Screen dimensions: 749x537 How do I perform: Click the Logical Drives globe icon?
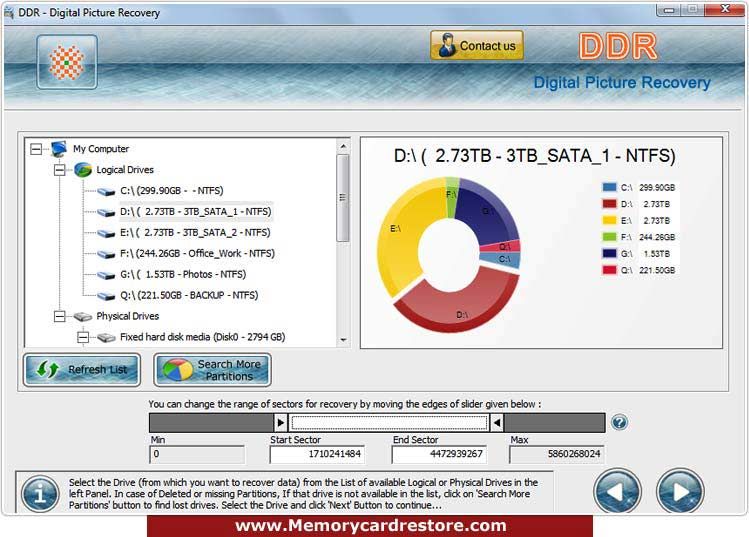[83, 170]
